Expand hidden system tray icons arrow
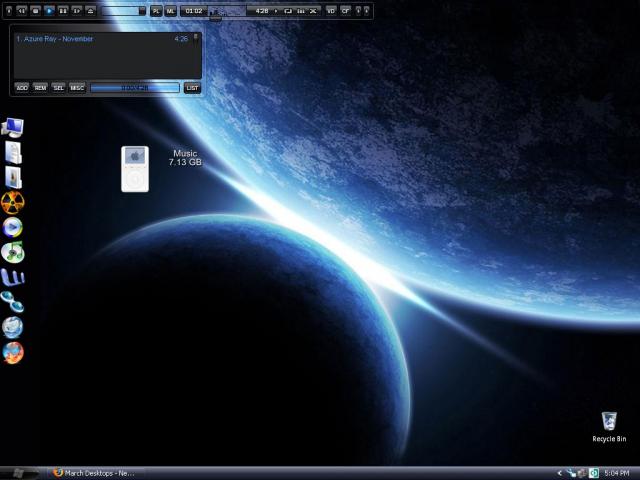 pyautogui.click(x=560, y=473)
